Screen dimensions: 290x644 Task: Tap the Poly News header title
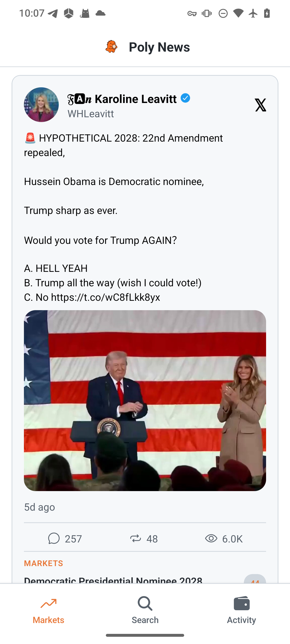(x=159, y=47)
